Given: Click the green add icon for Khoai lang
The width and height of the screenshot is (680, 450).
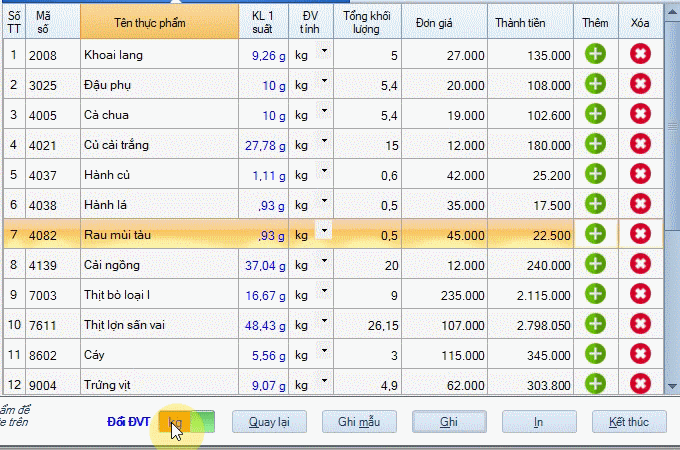Looking at the screenshot, I should (x=595, y=55).
